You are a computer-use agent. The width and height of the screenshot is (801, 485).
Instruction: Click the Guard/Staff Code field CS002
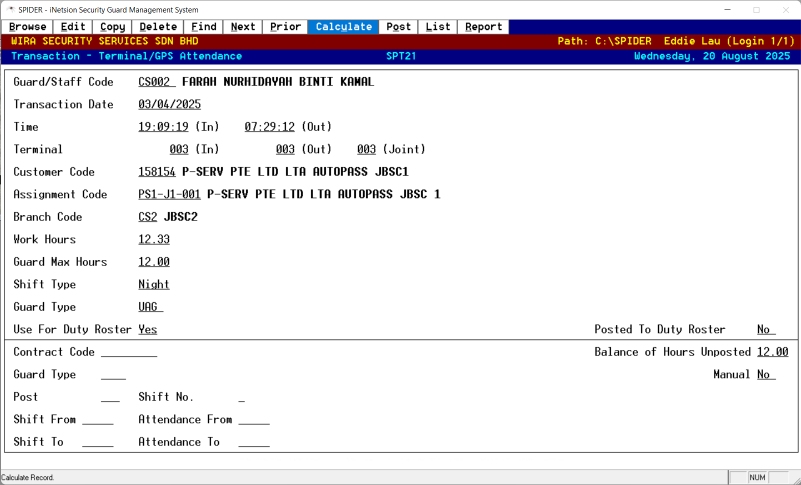156,81
